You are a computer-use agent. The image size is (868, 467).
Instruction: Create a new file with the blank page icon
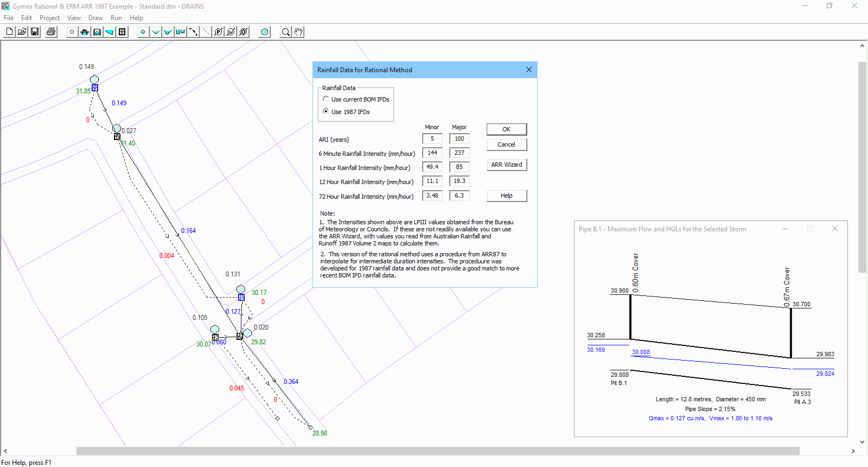click(9, 32)
